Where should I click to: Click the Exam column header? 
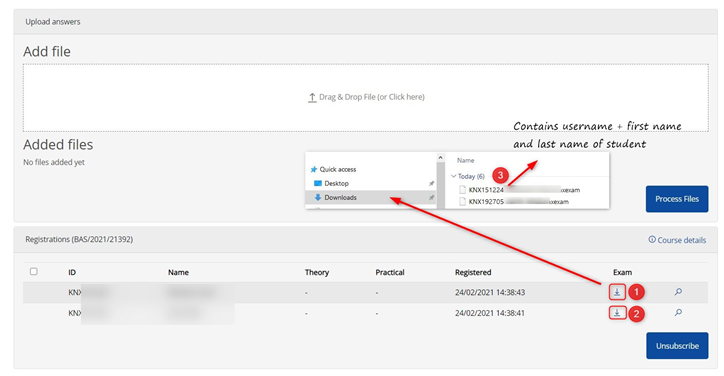click(622, 273)
